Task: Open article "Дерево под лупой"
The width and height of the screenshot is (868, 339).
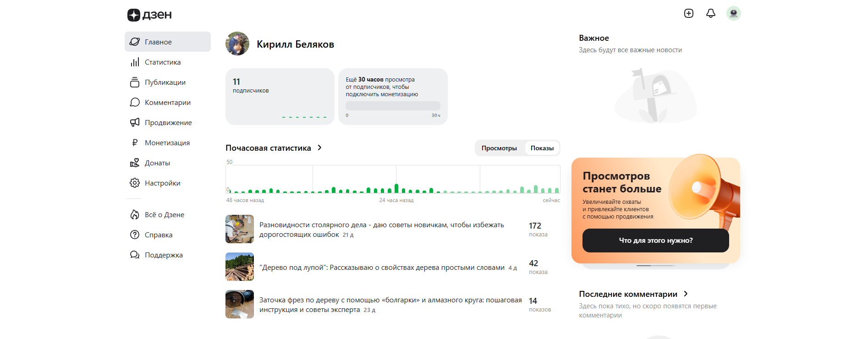Action: pos(382,268)
